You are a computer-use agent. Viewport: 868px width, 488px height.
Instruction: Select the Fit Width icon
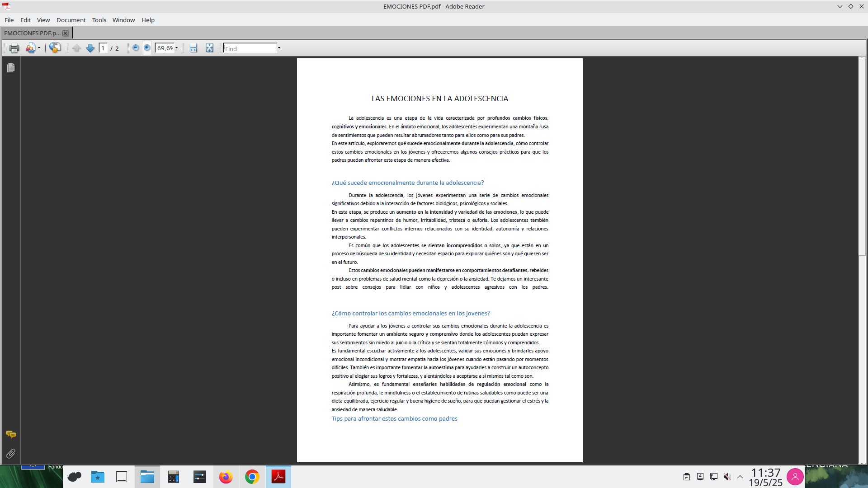point(193,48)
